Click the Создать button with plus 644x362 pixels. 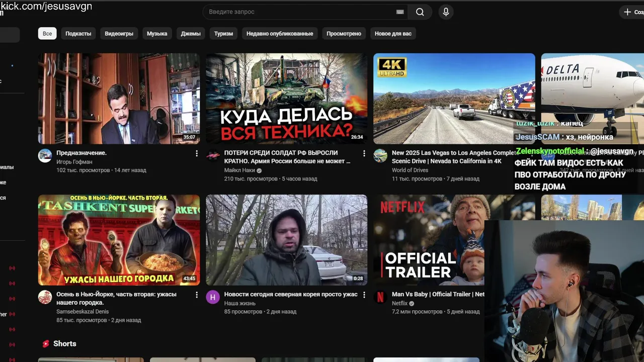(633, 12)
